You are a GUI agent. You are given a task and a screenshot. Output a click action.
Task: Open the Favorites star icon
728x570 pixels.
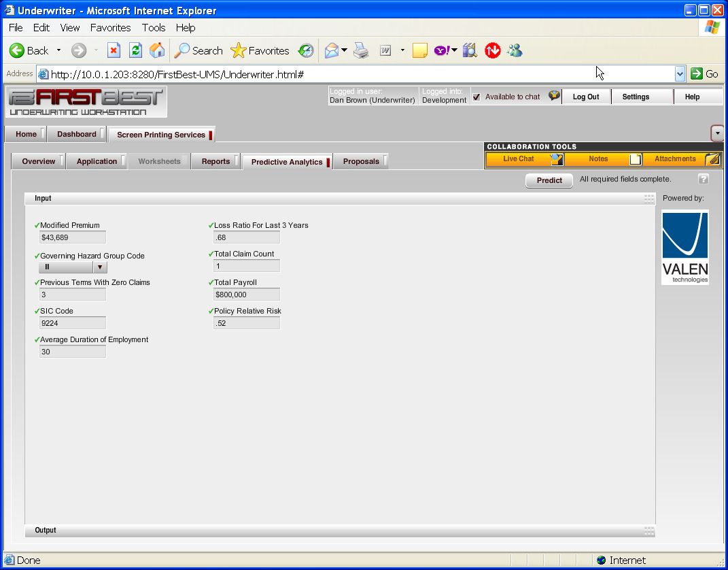click(238, 50)
